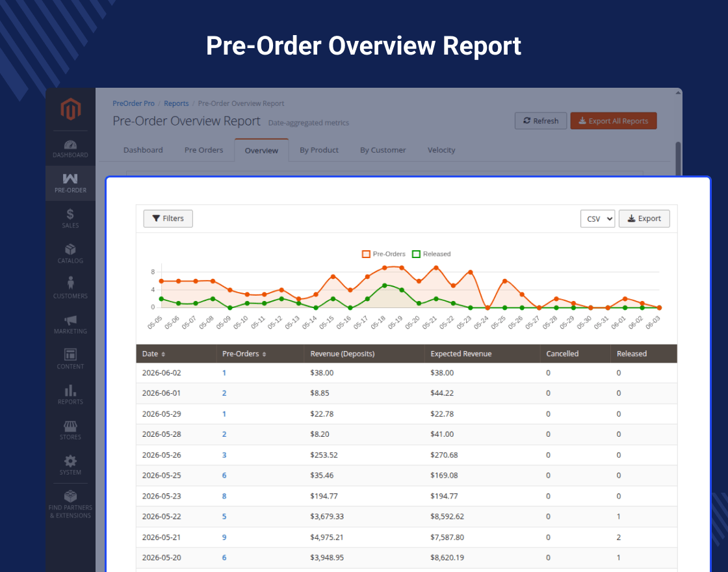
Task: Switch to the By Customer tab
Action: coord(383,150)
